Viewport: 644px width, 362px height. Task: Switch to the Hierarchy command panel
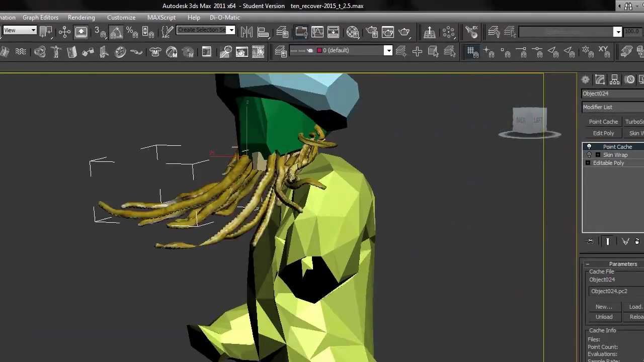point(615,79)
